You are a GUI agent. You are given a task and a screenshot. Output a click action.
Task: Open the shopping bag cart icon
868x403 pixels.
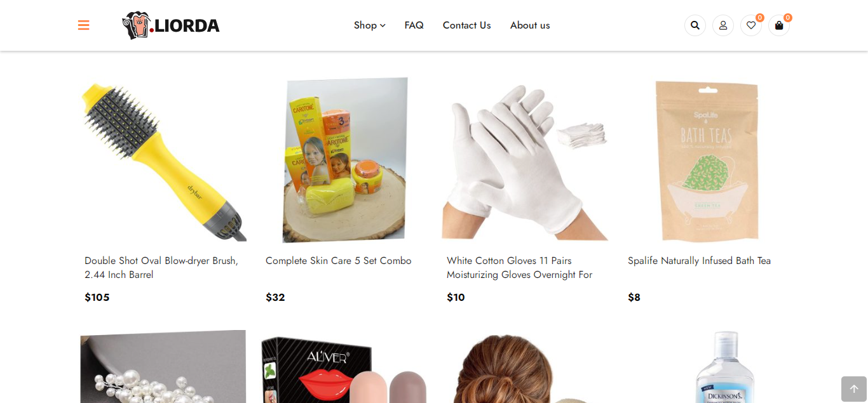pyautogui.click(x=779, y=25)
